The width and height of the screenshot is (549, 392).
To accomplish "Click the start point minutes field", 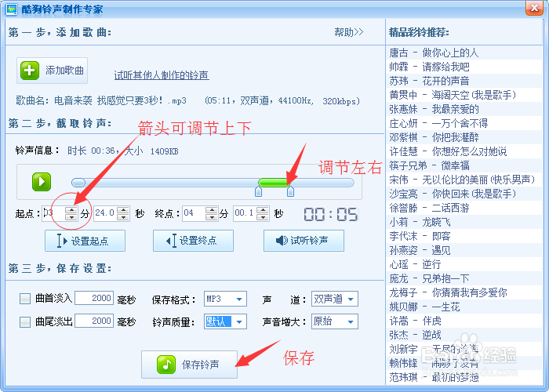I will coord(54,213).
